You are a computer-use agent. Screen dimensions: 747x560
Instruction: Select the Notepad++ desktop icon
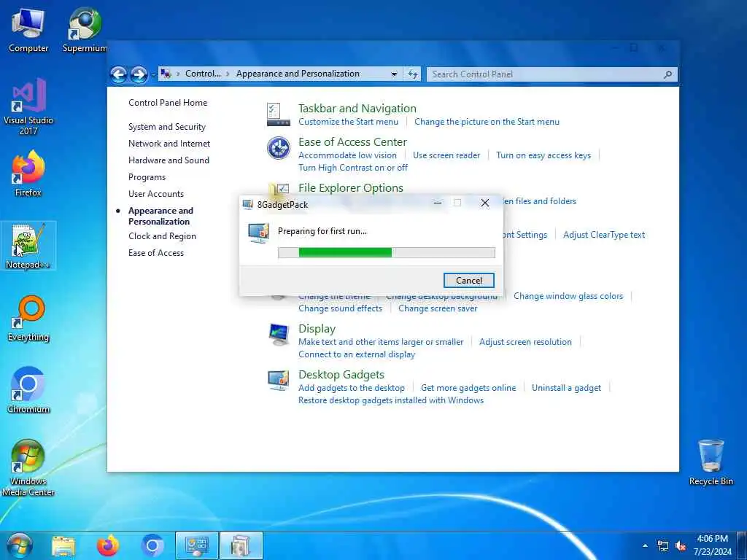(x=28, y=246)
